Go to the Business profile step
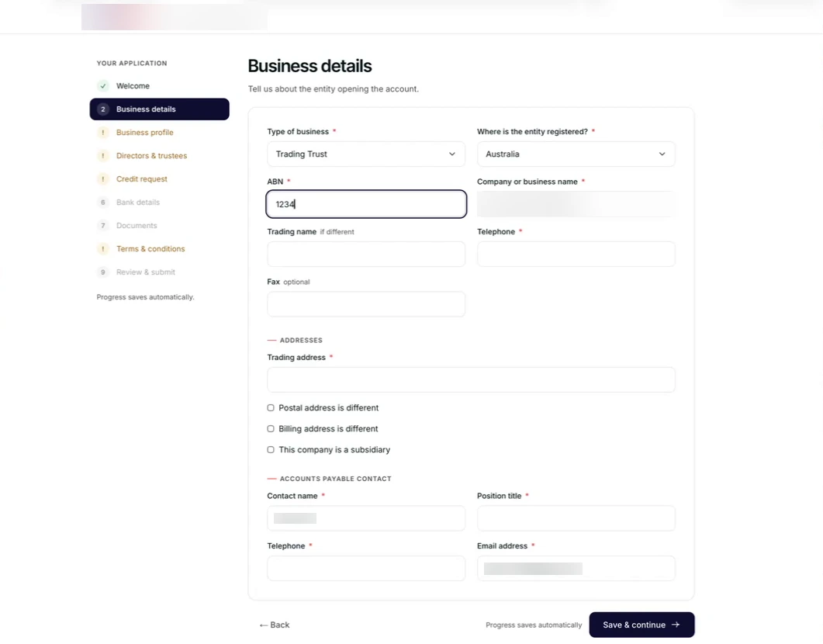Screen dimensions: 823x644 [159, 132]
